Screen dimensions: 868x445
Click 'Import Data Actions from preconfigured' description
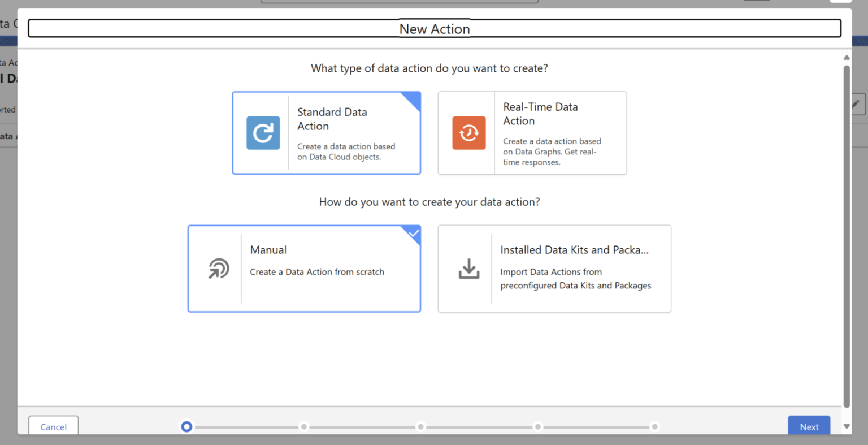[x=575, y=279]
